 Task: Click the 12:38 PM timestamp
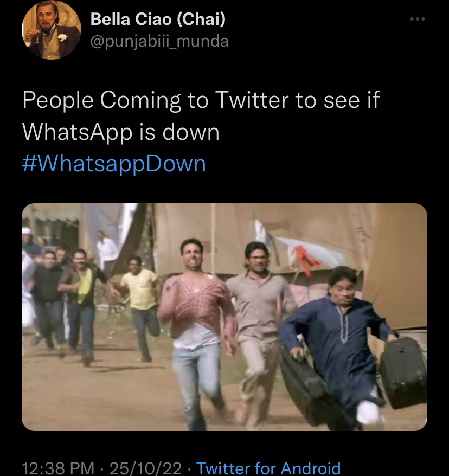coord(58,467)
